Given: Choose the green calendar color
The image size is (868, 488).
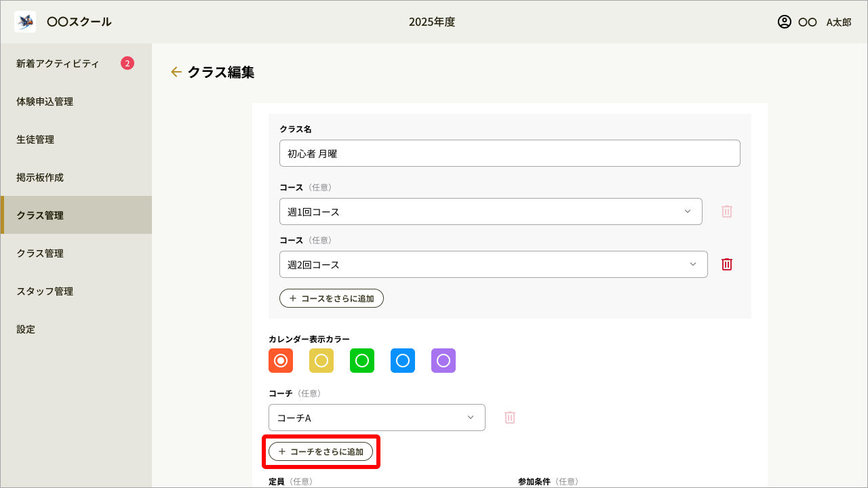Looking at the screenshot, I should click(362, 361).
